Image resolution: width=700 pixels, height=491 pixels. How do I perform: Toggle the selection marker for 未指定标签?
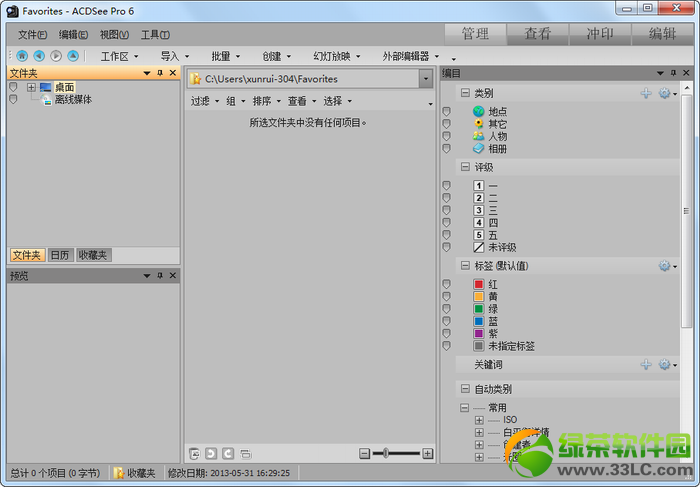point(446,345)
